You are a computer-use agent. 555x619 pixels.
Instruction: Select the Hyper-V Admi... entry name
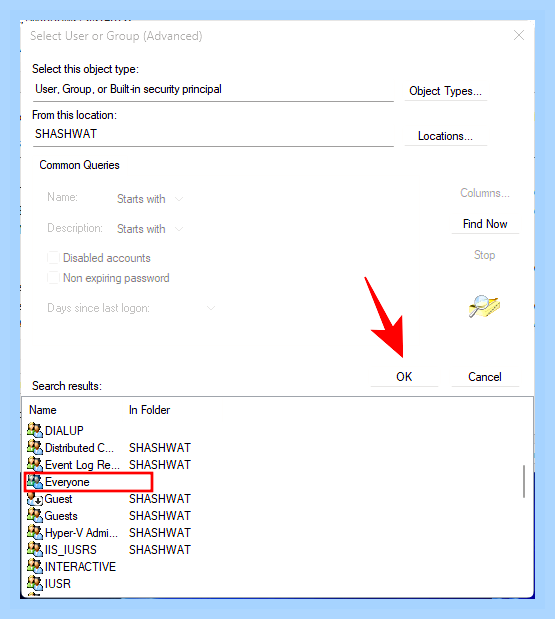[81, 533]
